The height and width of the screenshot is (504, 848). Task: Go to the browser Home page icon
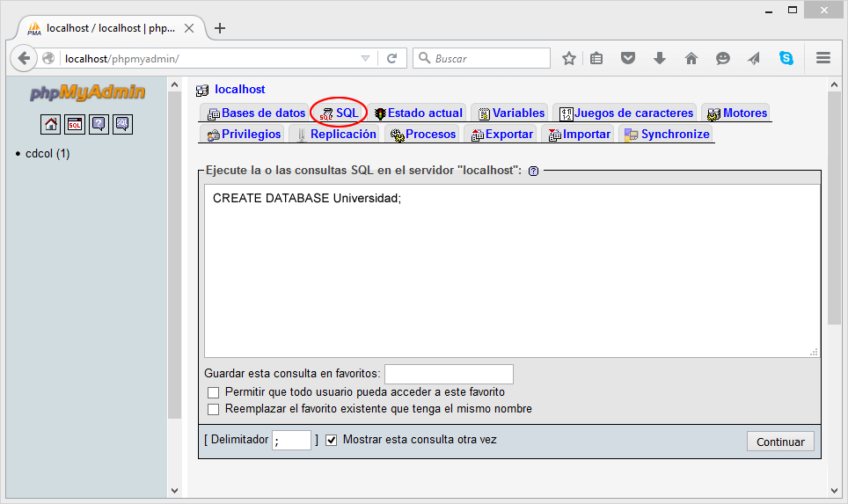click(x=691, y=58)
